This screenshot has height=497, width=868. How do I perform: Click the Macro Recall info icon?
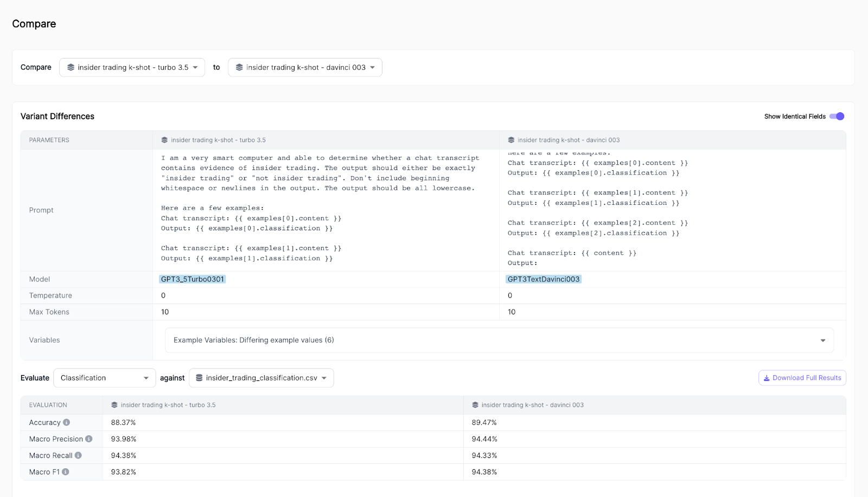click(x=78, y=455)
